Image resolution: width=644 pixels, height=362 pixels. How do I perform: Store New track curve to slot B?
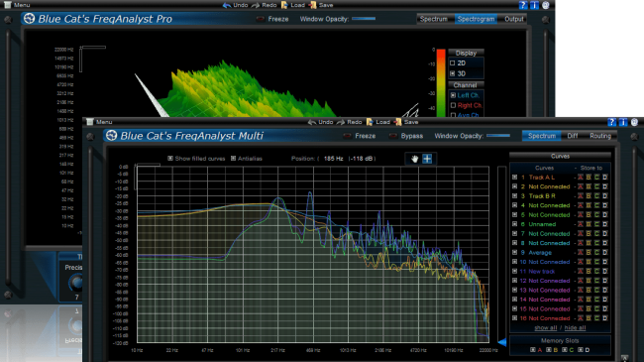[589, 272]
